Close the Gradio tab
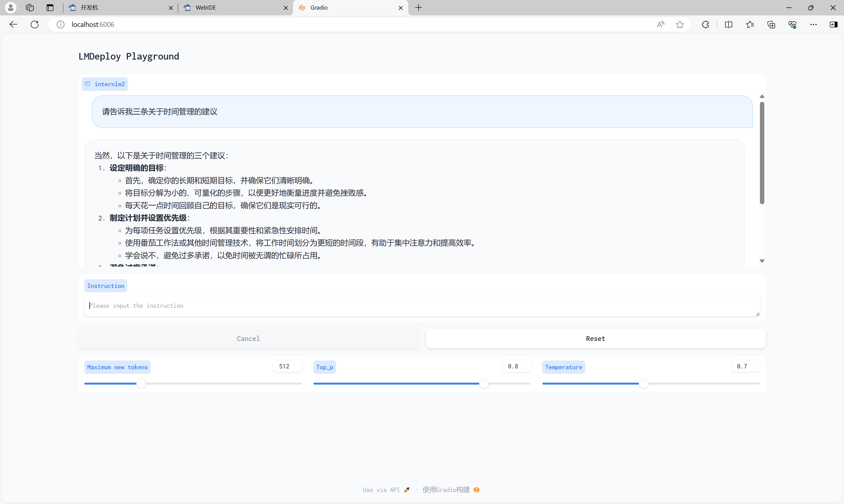Image resolution: width=844 pixels, height=504 pixels. (x=401, y=8)
